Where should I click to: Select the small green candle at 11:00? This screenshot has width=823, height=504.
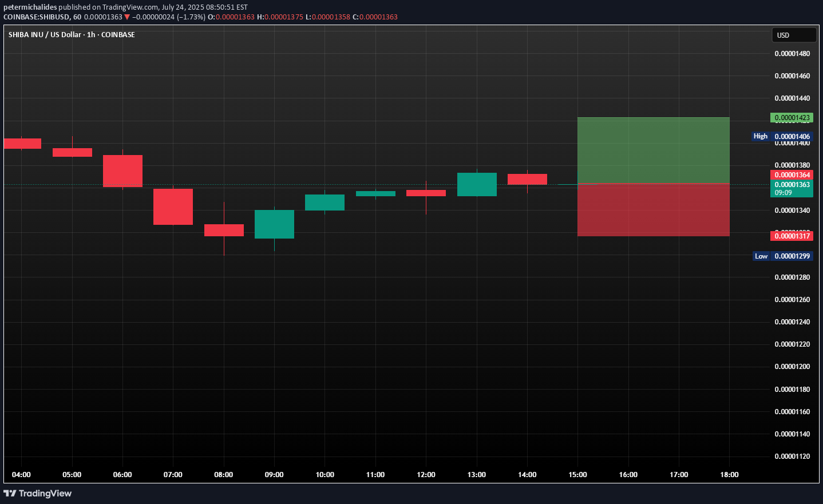point(375,193)
